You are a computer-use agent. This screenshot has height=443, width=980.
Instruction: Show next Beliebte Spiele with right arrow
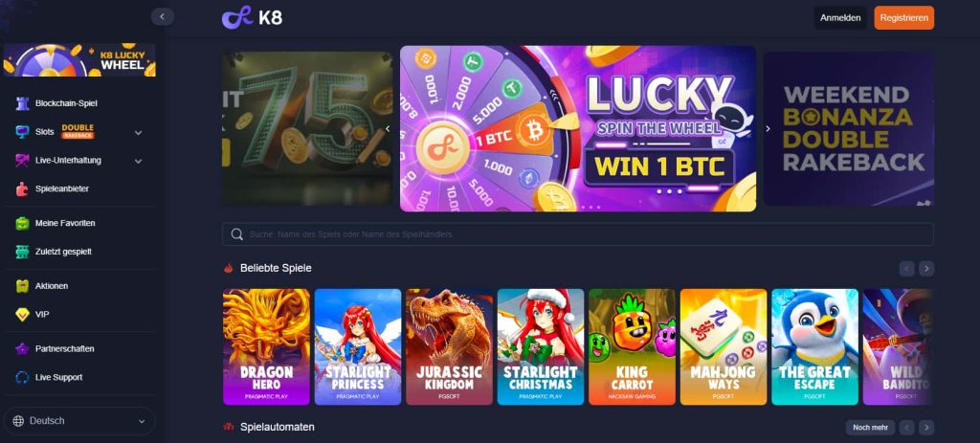tap(926, 269)
